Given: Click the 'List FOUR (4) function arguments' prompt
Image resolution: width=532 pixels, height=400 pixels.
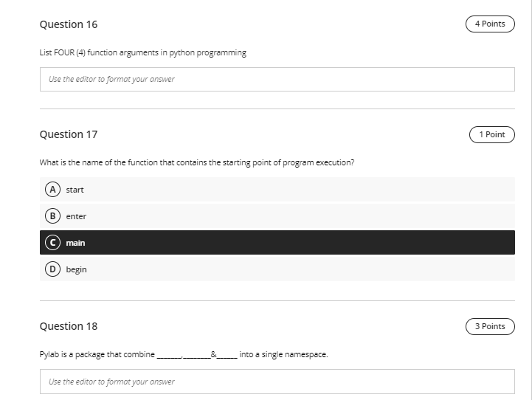Looking at the screenshot, I should (x=143, y=52).
